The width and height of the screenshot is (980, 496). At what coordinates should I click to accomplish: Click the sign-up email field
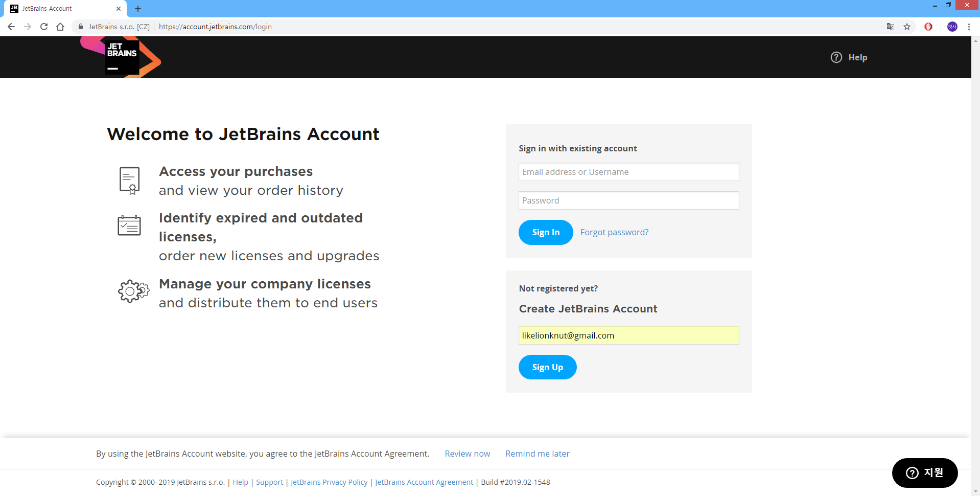(628, 335)
